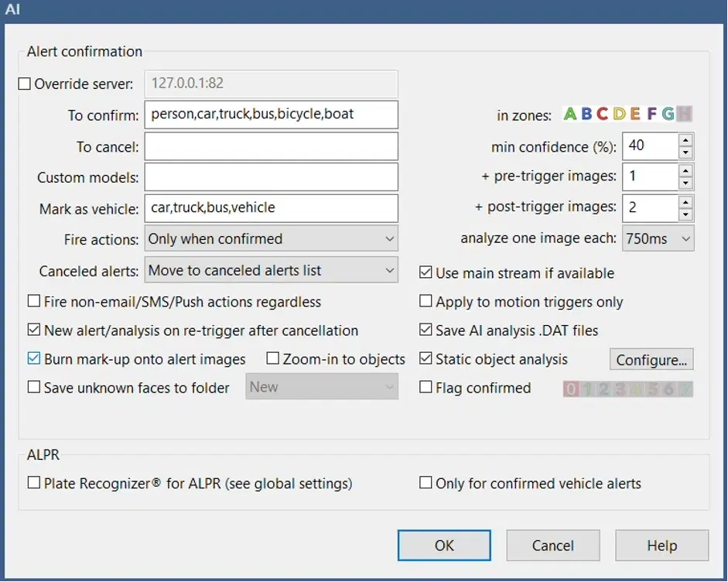Click the red zone C icon
Viewport: 728px width, 582px height.
click(603, 115)
